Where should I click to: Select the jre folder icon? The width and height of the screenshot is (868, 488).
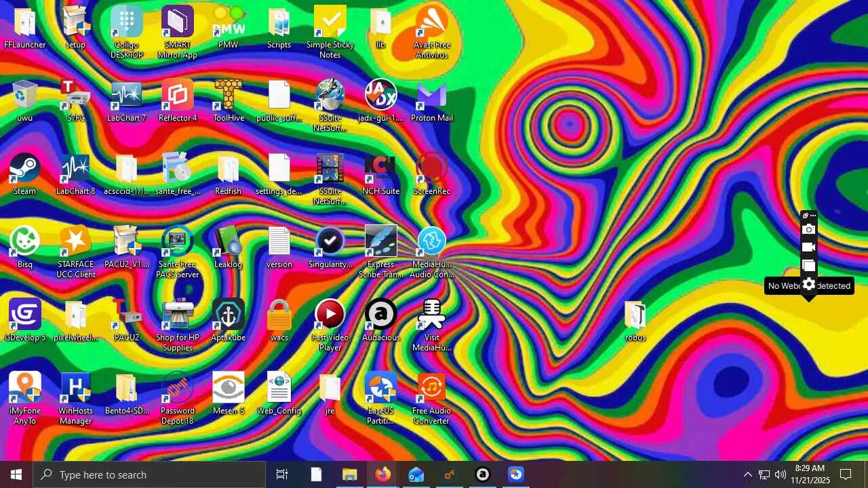pos(330,394)
